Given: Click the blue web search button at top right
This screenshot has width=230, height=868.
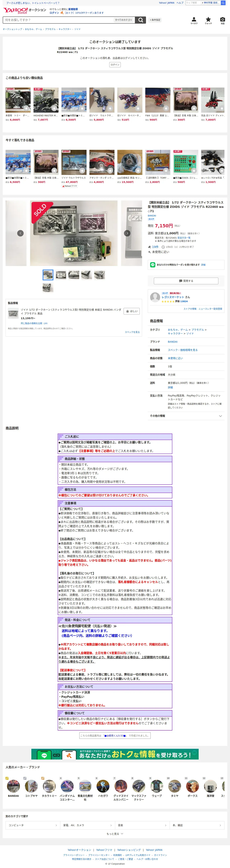Looking at the screenshot, I should tap(223, 3).
